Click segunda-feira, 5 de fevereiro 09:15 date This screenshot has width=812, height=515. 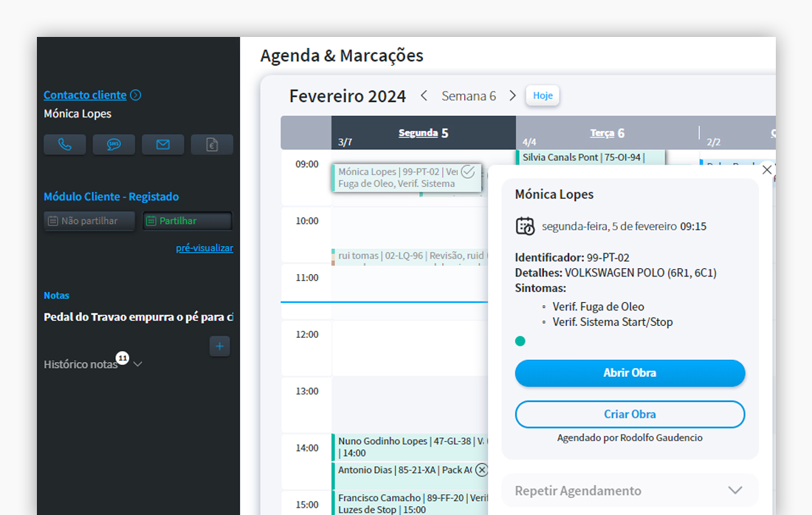tap(624, 226)
